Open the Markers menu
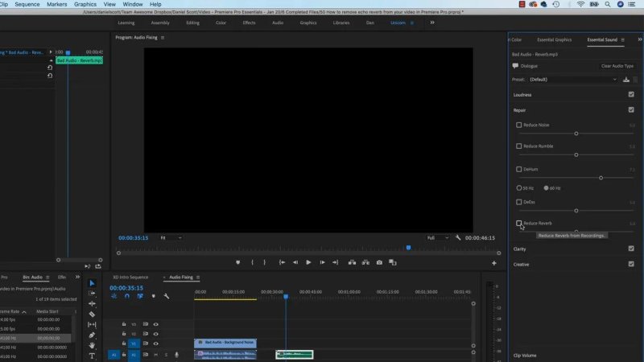 pyautogui.click(x=56, y=4)
